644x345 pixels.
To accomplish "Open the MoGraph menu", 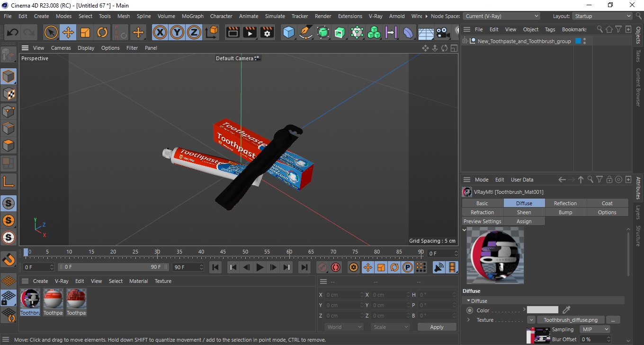I will [193, 16].
